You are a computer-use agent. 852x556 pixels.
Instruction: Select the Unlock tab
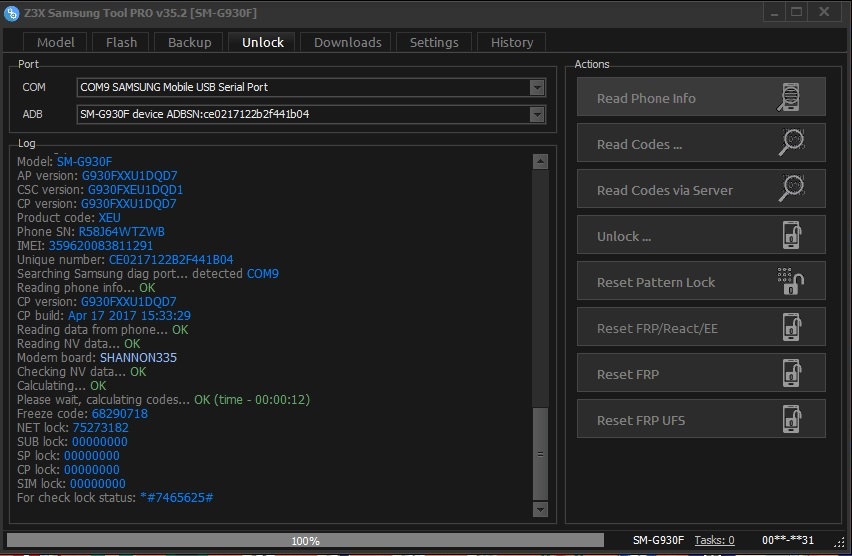click(262, 42)
